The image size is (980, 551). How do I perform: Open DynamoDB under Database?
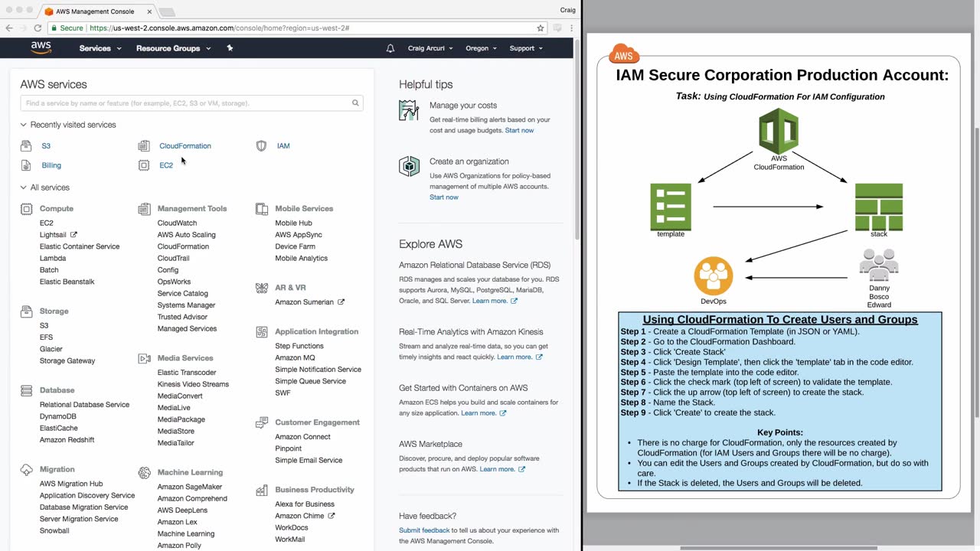[x=58, y=416]
